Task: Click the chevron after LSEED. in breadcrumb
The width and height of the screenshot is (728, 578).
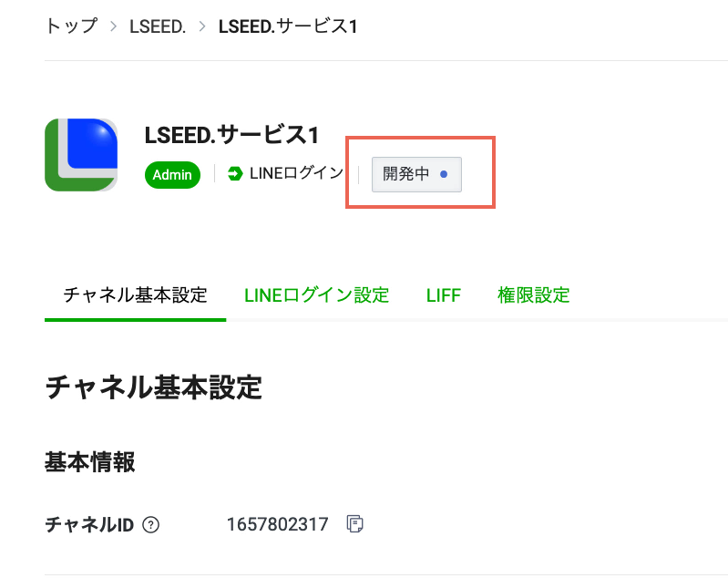Action: pos(202,26)
